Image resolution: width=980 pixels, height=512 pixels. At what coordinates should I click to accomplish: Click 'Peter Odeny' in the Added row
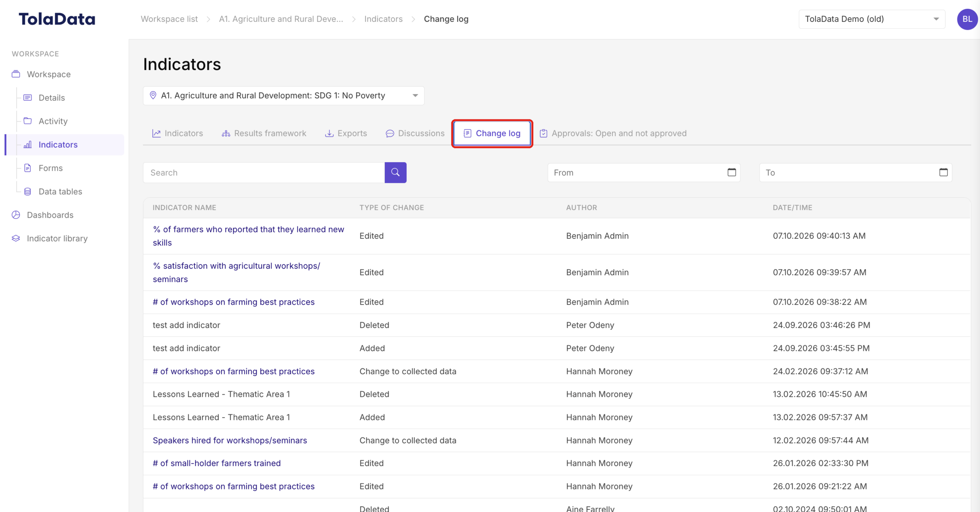(x=590, y=348)
